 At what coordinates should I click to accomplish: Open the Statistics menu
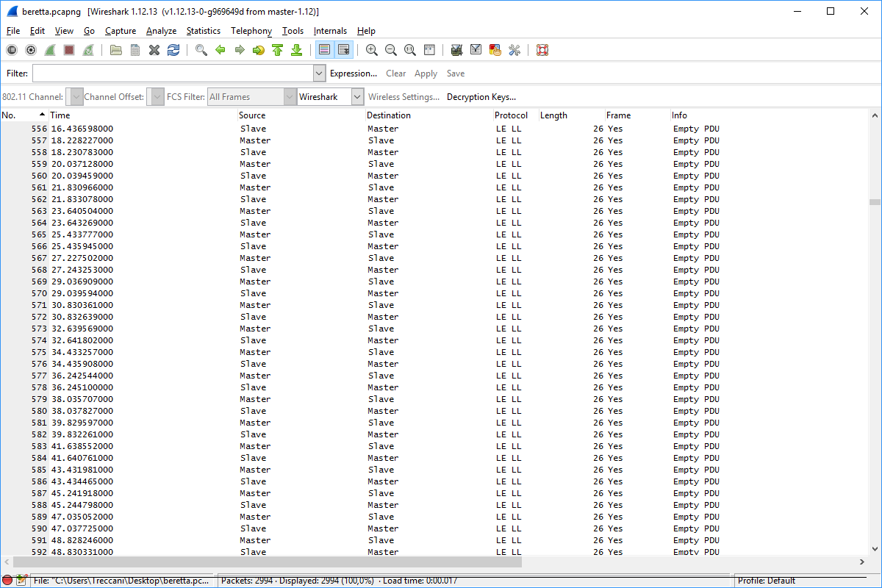click(204, 31)
